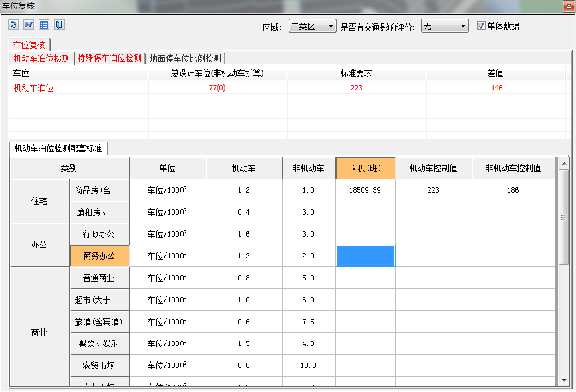The width and height of the screenshot is (576, 392).
Task: Open the 区域 dropdown showing 二类区
Action: pyautogui.click(x=312, y=25)
